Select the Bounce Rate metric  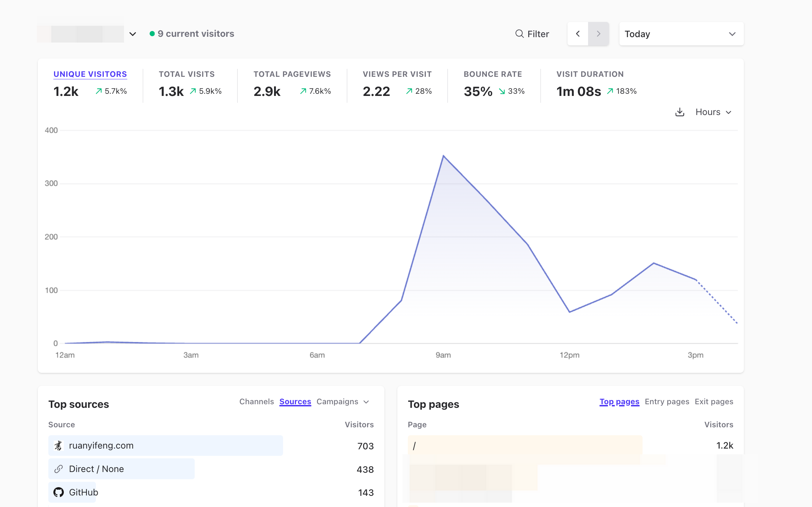click(x=494, y=84)
